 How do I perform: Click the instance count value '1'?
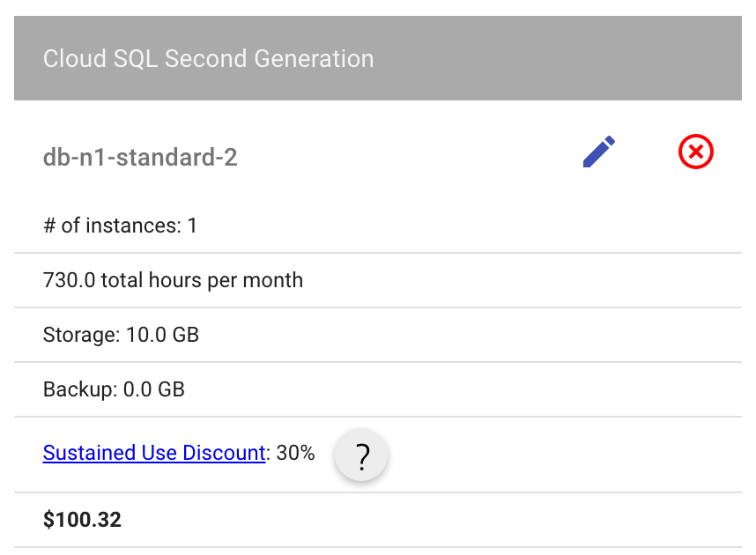click(192, 226)
